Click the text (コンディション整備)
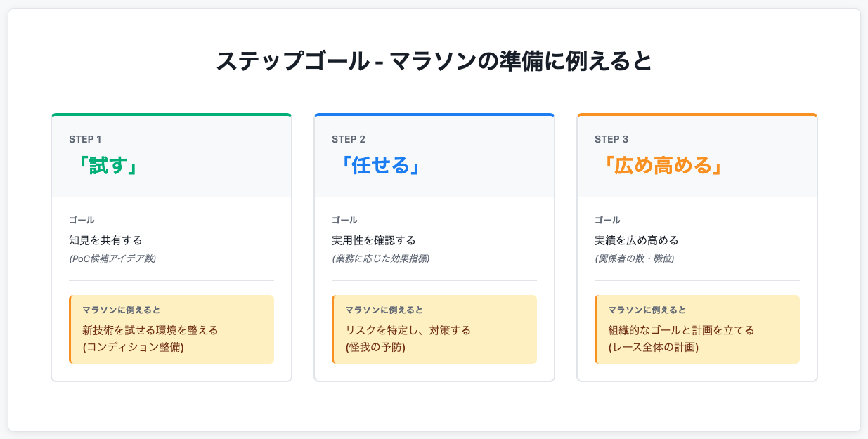The image size is (868, 439). (133, 348)
